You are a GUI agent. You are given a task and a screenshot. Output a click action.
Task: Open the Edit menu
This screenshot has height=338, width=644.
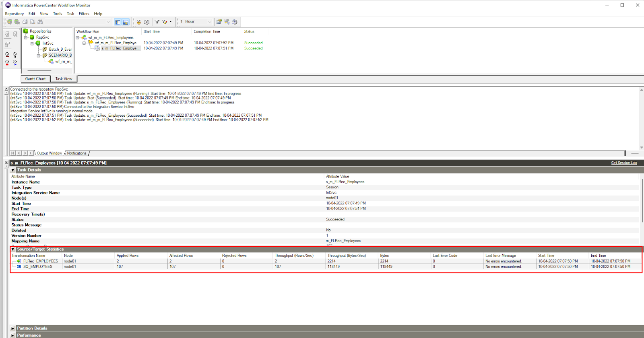pos(32,14)
